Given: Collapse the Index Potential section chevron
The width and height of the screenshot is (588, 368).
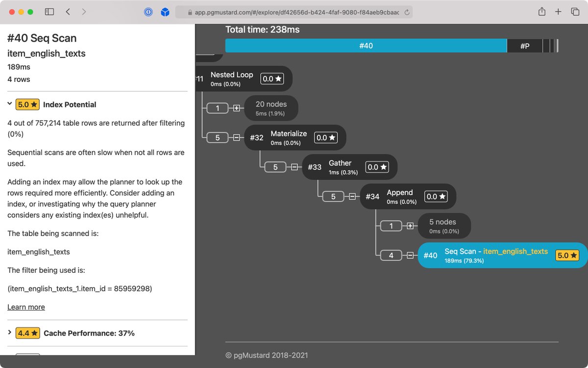Looking at the screenshot, I should [x=10, y=104].
